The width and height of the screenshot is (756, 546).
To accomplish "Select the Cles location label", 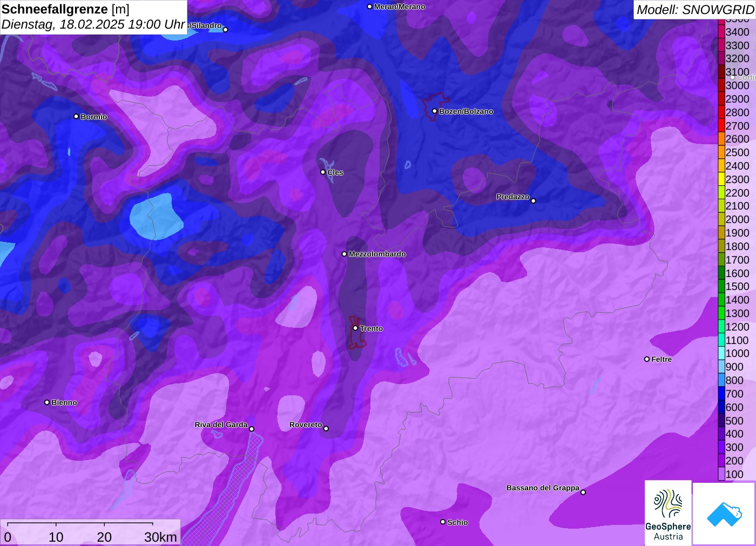I will coord(335,172).
